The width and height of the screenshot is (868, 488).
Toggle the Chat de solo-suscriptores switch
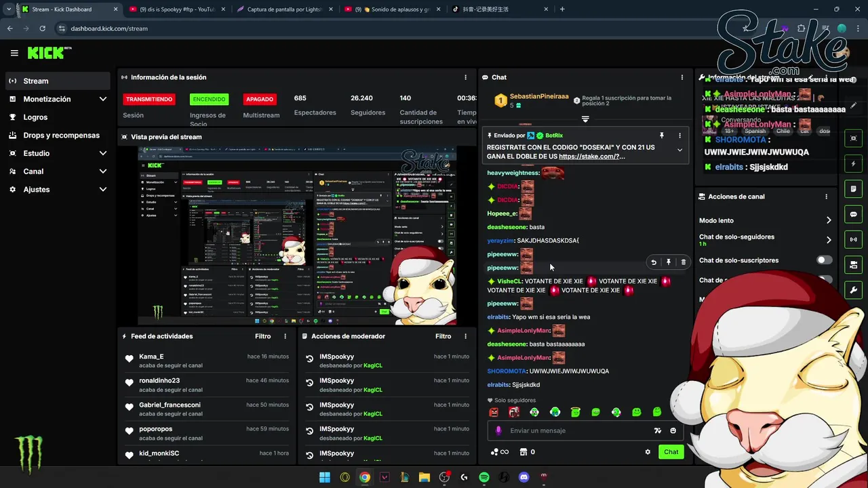825,260
